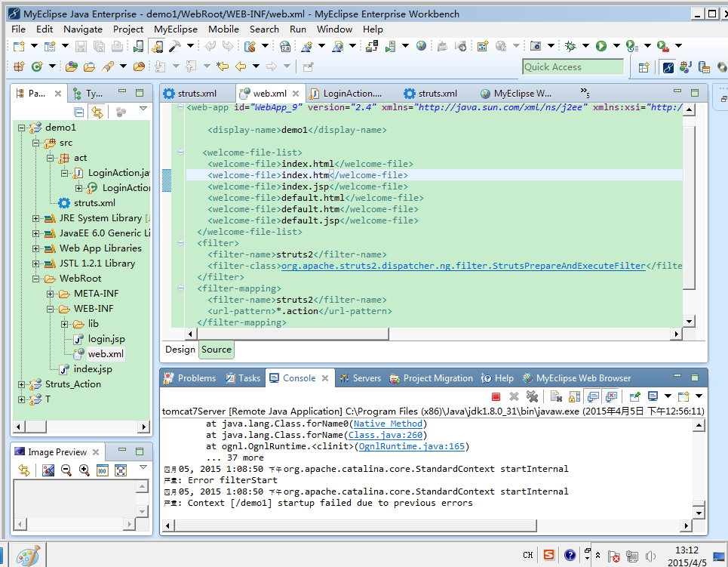Click the Paint app taskbar icon
This screenshot has height=567, width=728.
(28, 556)
